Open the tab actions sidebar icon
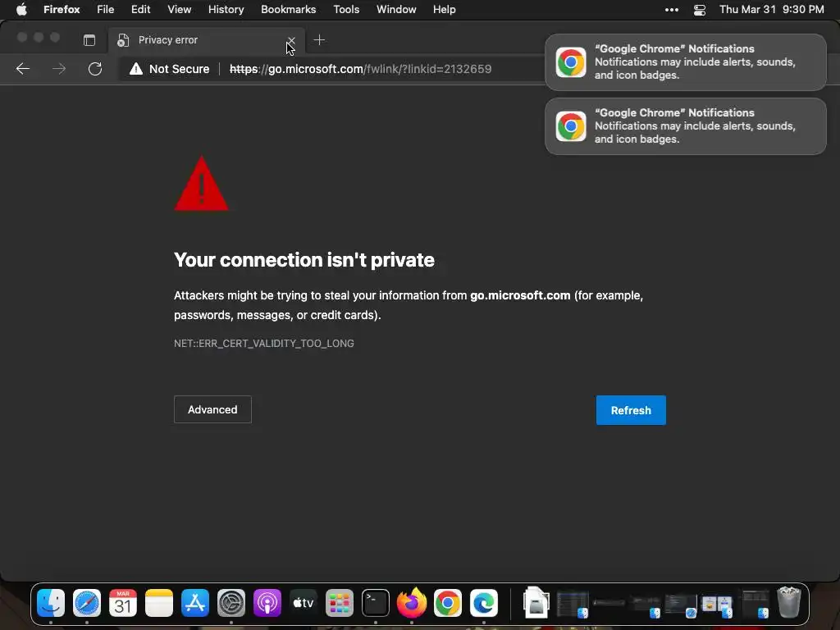840x630 pixels. pos(89,40)
